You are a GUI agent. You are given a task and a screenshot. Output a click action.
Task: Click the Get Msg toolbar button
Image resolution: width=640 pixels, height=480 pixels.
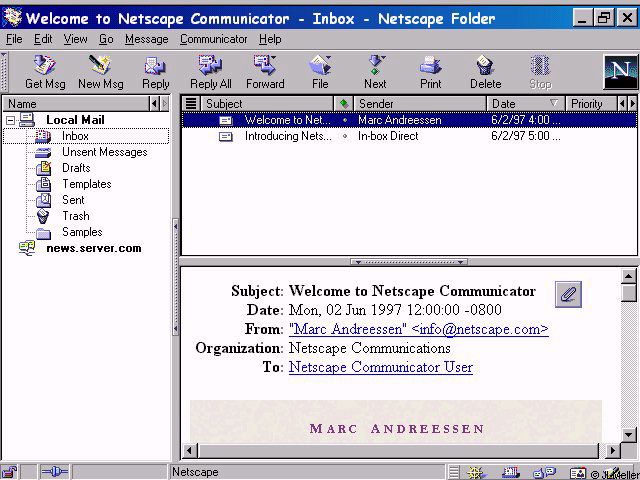[x=45, y=73]
